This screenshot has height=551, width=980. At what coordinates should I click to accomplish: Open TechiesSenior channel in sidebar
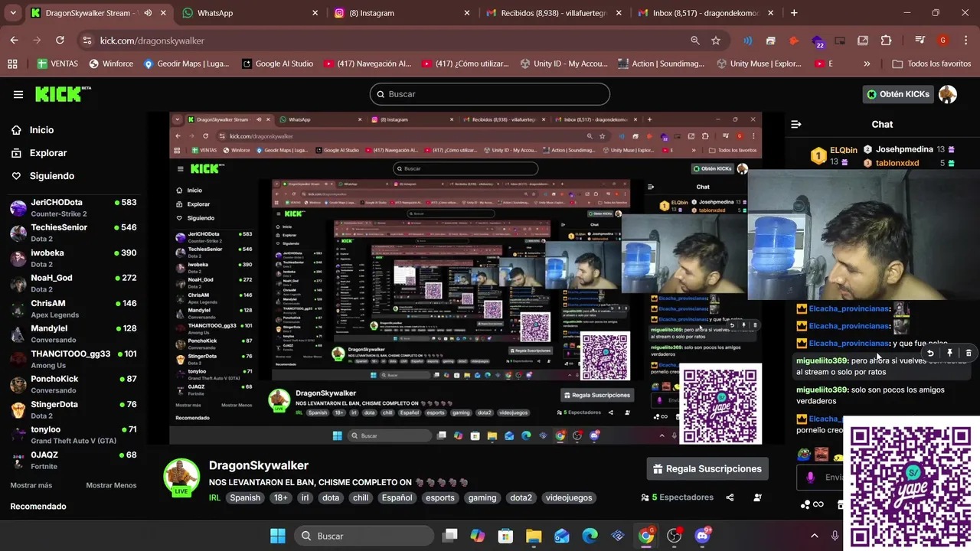click(73, 233)
